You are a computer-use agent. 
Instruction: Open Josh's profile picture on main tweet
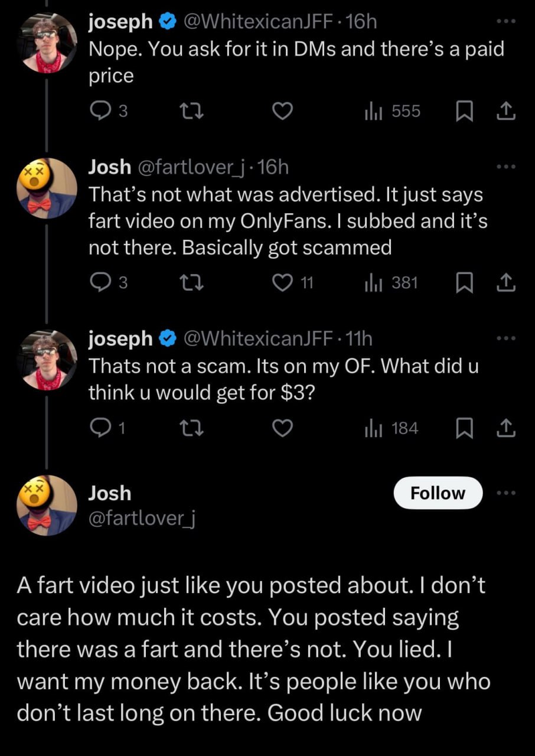47,505
